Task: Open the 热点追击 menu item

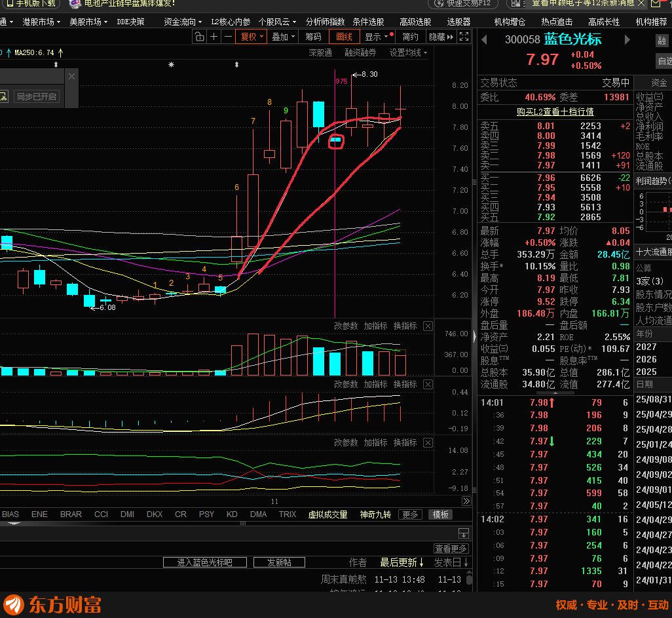Action: [557, 22]
